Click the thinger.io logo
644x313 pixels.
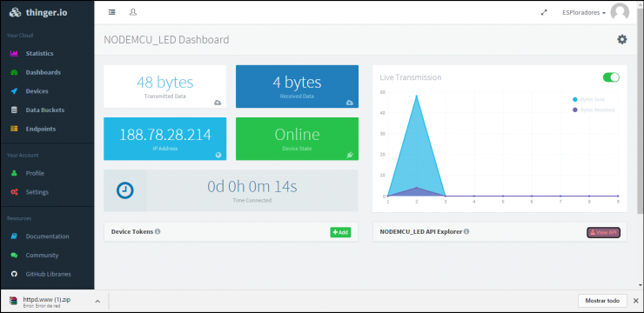coord(38,12)
